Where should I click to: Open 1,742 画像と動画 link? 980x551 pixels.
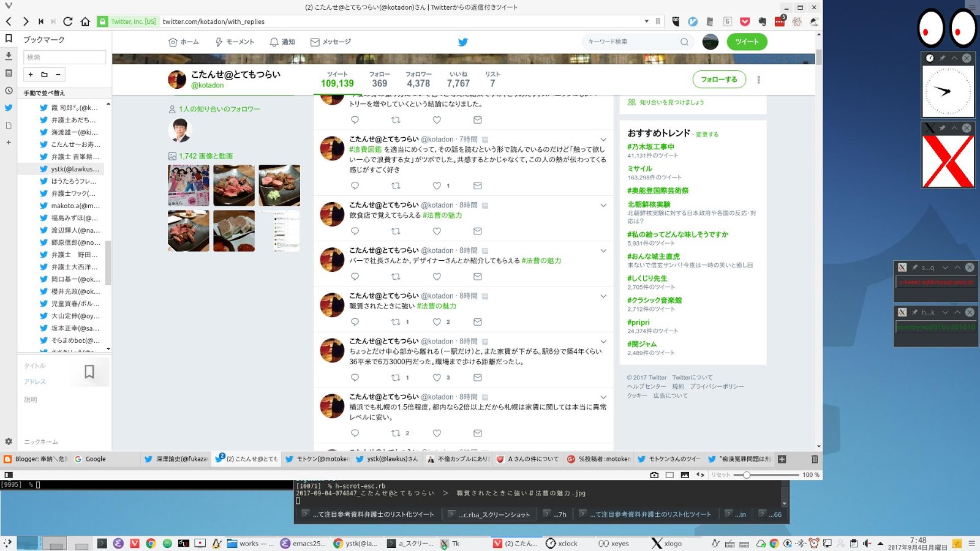[206, 156]
